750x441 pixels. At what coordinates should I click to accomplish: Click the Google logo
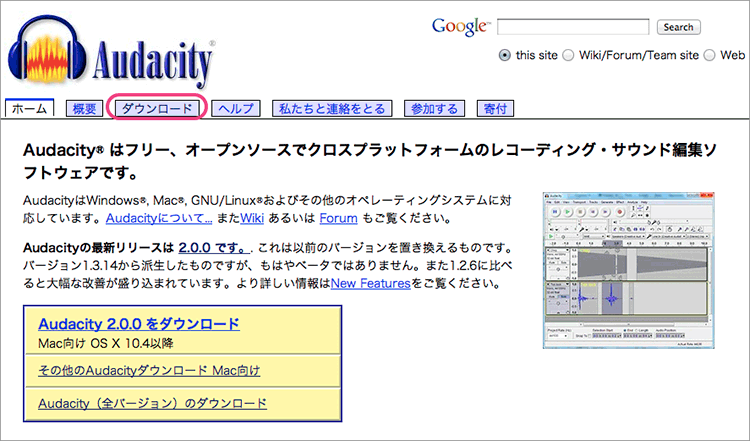[460, 26]
